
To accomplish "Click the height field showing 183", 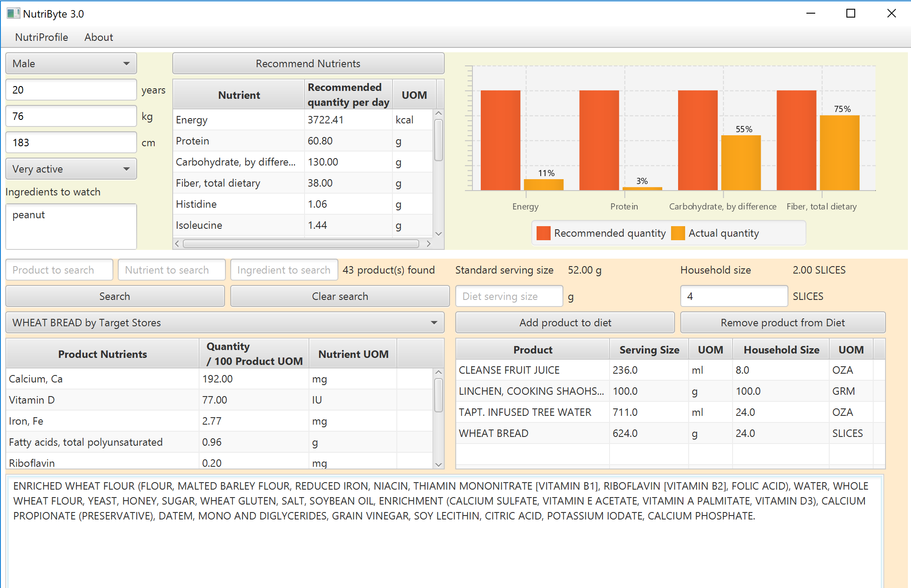I will (x=71, y=143).
